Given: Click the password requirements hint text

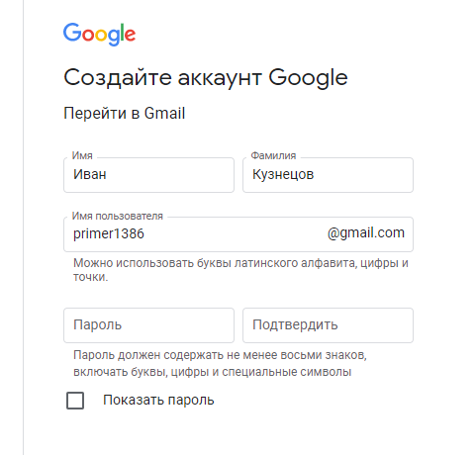Looking at the screenshot, I should (220, 363).
